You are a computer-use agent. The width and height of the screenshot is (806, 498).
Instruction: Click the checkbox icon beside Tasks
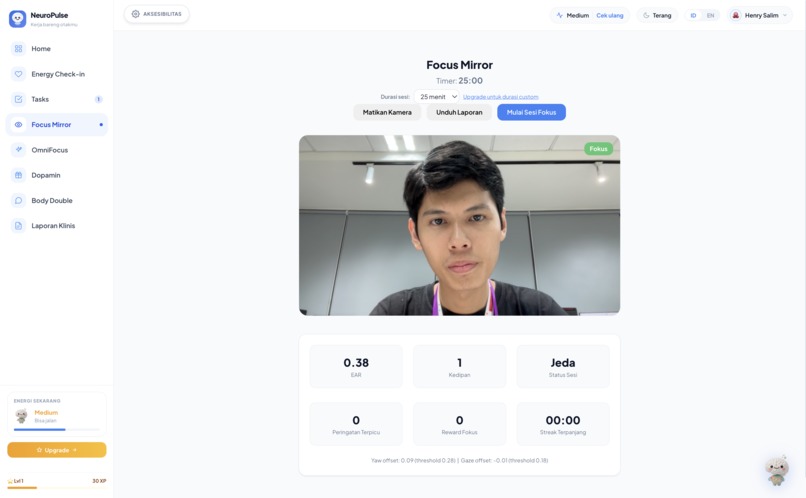(19, 99)
